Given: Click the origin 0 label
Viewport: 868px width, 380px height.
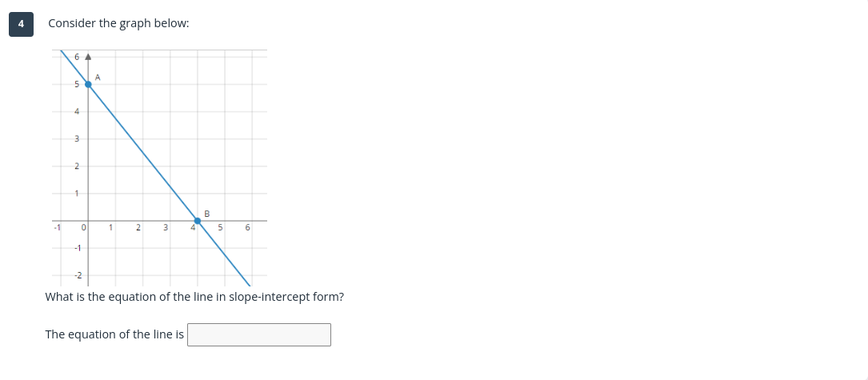Looking at the screenshot, I should click(83, 228).
